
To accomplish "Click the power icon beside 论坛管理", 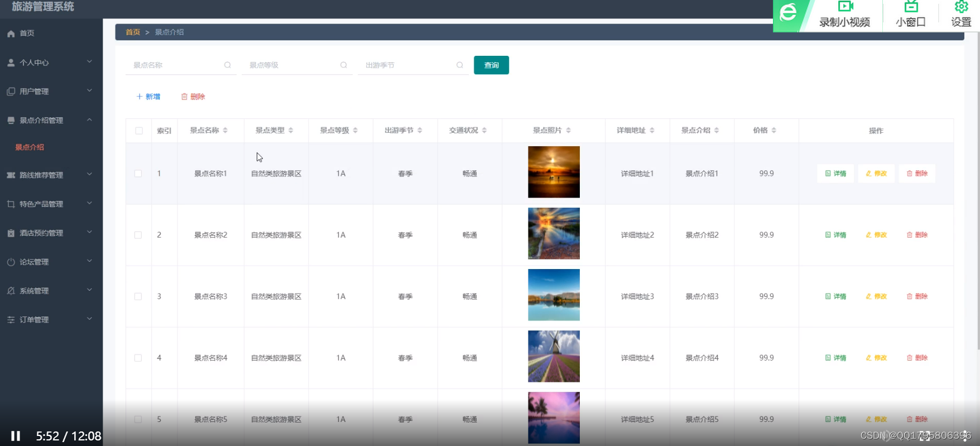I will click(x=11, y=262).
